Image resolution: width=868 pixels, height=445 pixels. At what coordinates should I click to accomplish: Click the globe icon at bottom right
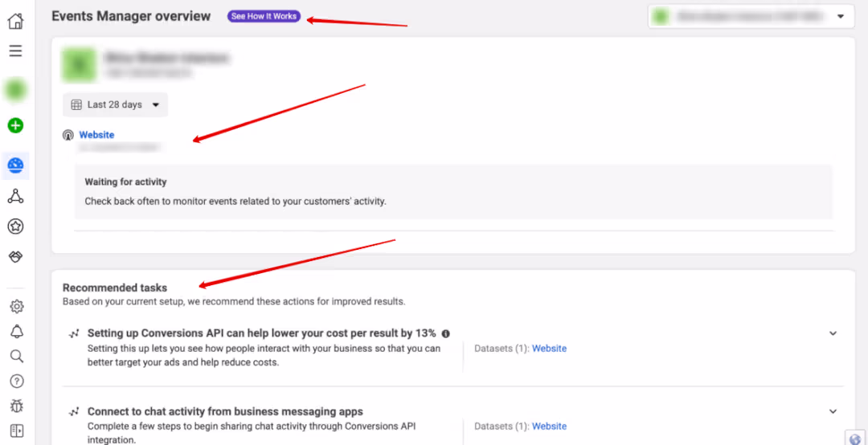click(x=857, y=437)
